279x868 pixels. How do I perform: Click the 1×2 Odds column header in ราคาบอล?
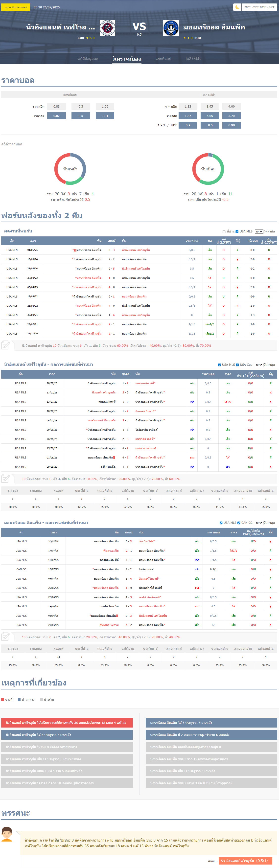208,95
